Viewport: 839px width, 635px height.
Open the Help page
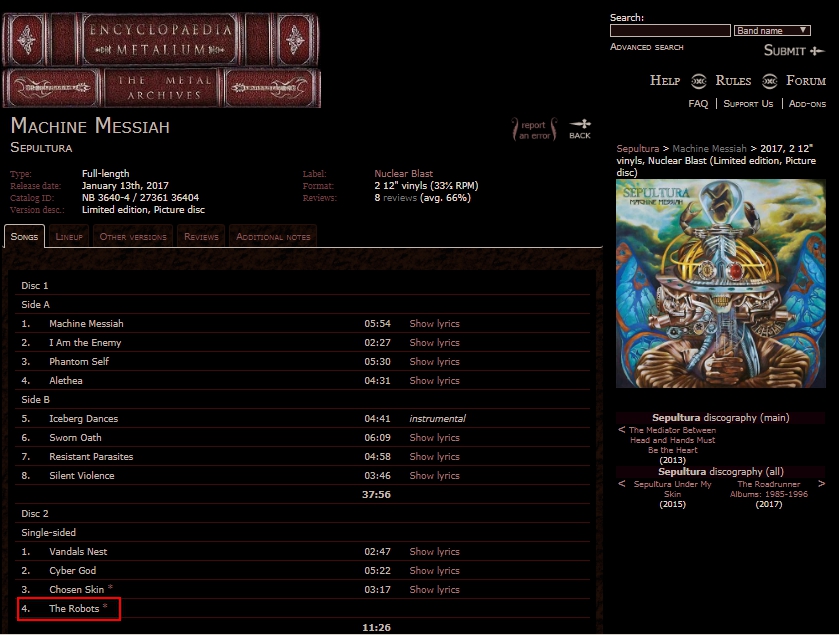click(665, 81)
